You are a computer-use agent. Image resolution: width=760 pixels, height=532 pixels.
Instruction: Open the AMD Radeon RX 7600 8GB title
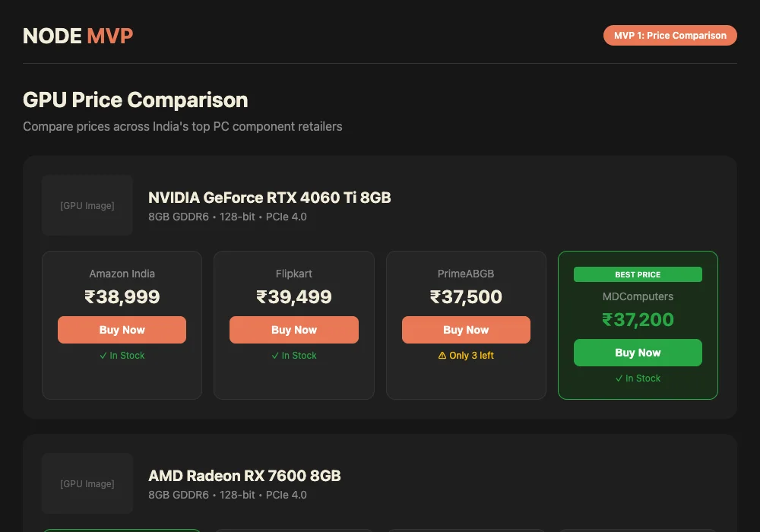[244, 476]
